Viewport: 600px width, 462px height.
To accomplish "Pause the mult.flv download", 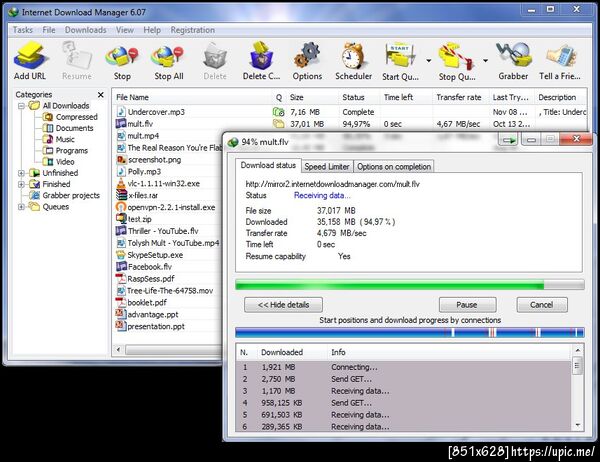I will click(467, 305).
